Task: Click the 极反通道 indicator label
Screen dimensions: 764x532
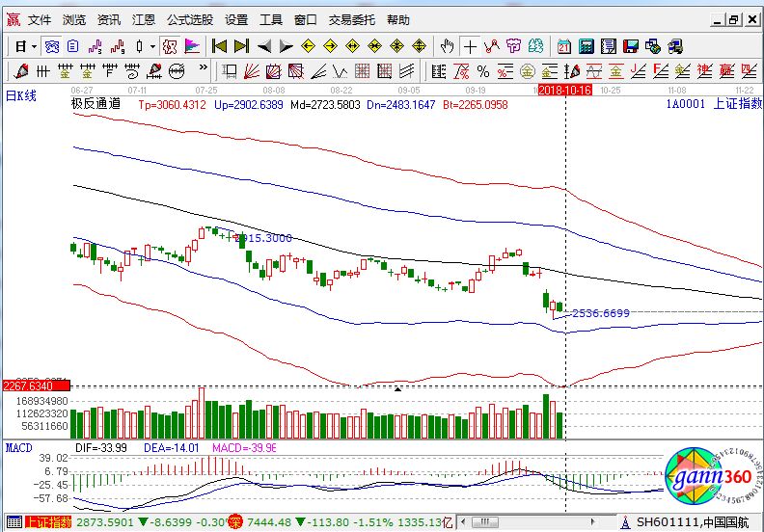Action: [x=95, y=103]
